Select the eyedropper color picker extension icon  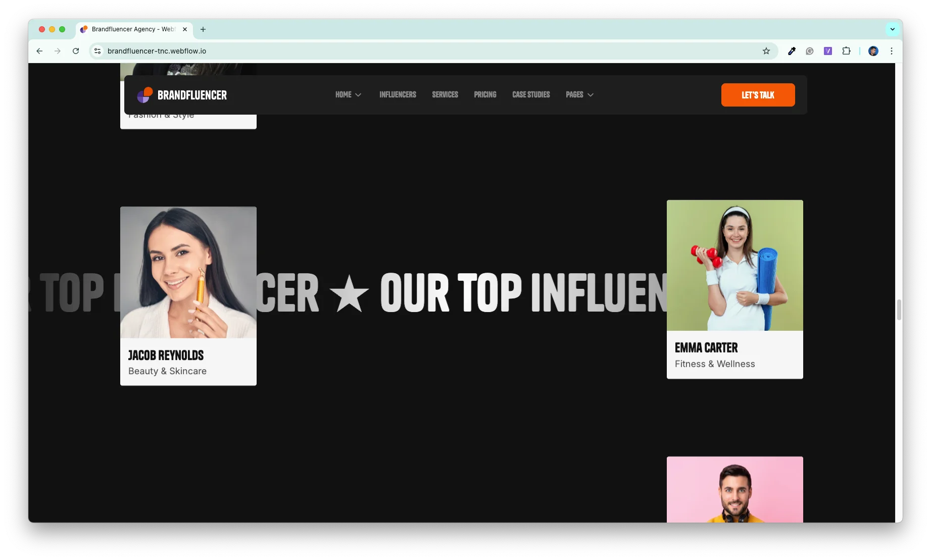pos(792,51)
